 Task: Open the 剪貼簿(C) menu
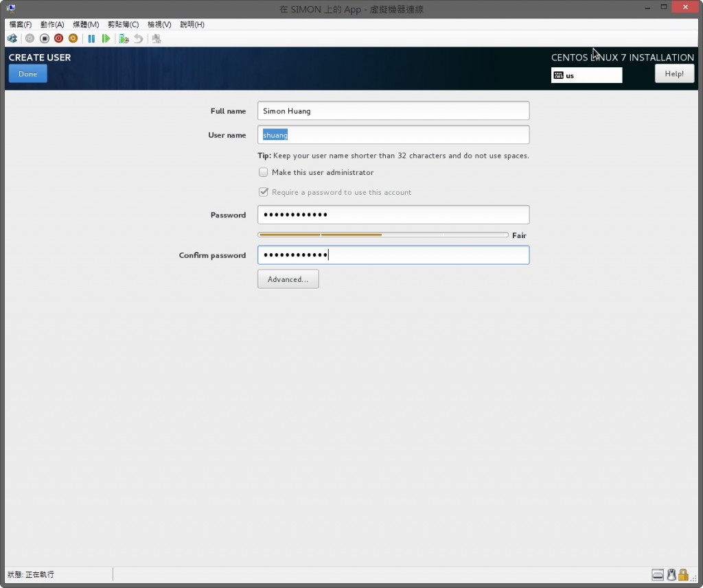tap(123, 24)
